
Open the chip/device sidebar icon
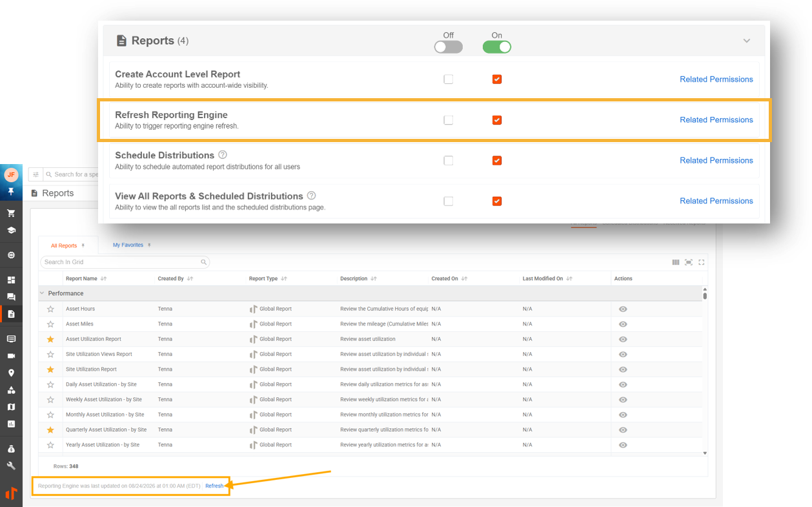point(11,255)
